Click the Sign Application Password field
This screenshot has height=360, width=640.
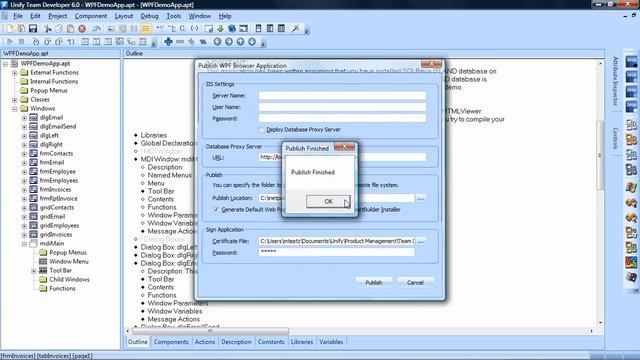337,253
